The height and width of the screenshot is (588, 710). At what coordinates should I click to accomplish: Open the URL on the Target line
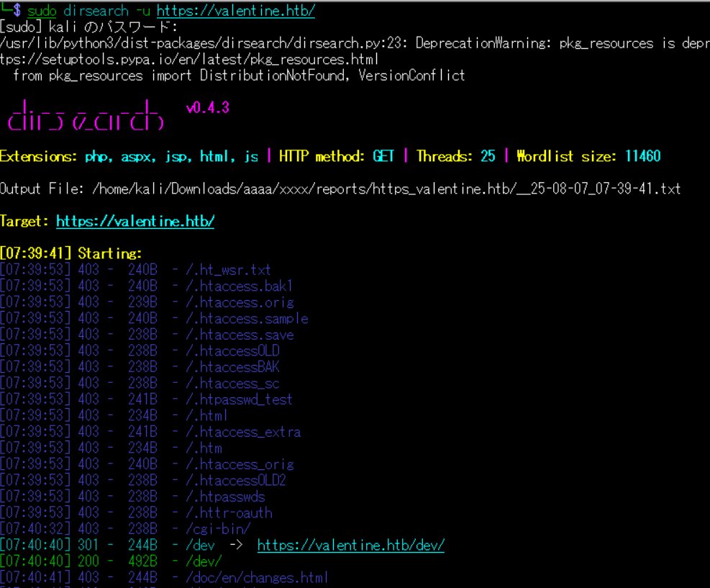[x=135, y=221]
